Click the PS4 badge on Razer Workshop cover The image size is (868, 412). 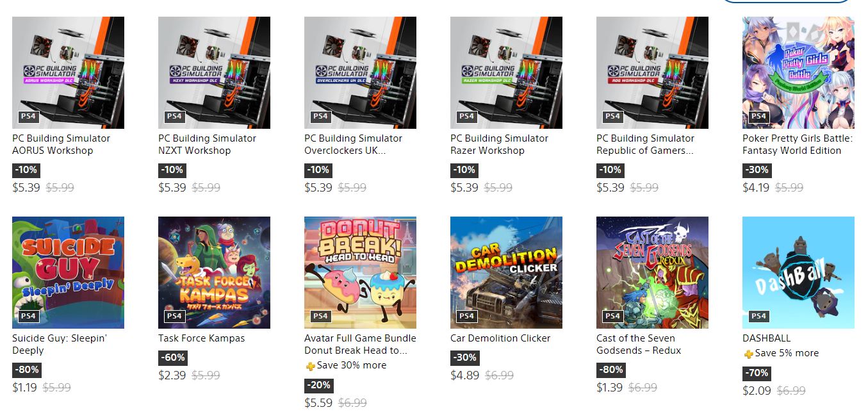466,116
